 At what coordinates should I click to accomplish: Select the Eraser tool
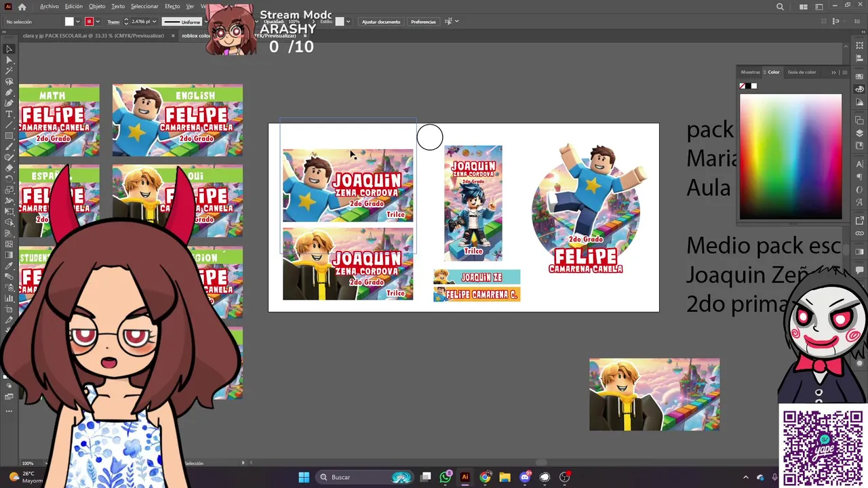[x=9, y=168]
